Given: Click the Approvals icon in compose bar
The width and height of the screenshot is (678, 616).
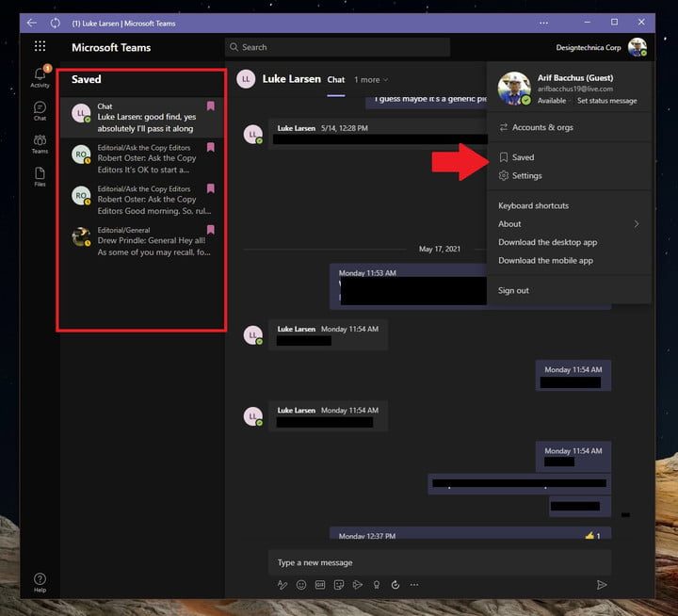Looking at the screenshot, I should coord(395,585).
